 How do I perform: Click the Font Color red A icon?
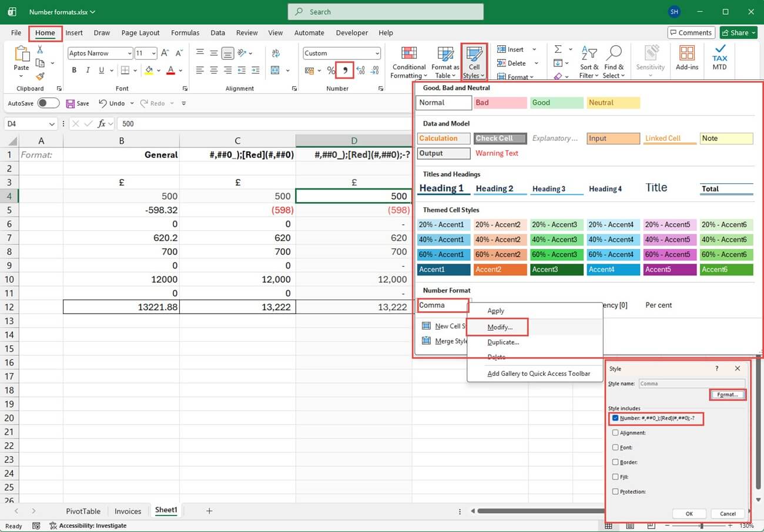point(170,70)
